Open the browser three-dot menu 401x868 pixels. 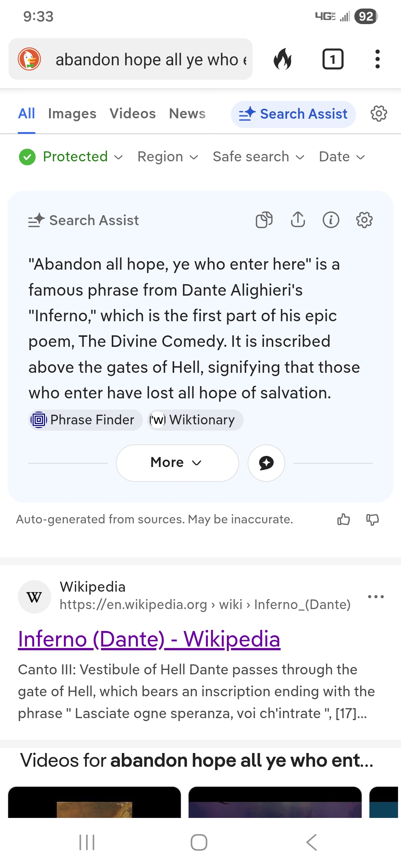click(377, 59)
